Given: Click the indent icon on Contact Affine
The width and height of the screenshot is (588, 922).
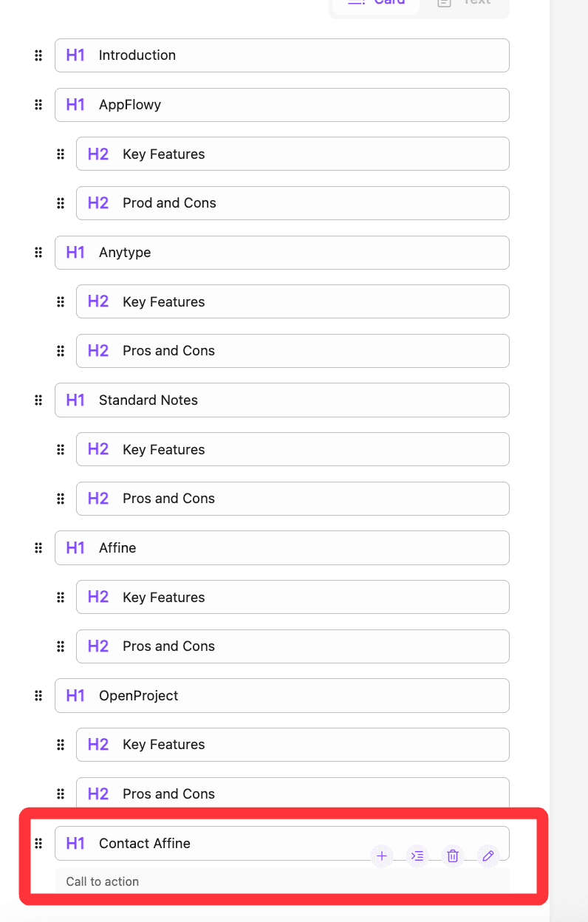Looking at the screenshot, I should 417,856.
